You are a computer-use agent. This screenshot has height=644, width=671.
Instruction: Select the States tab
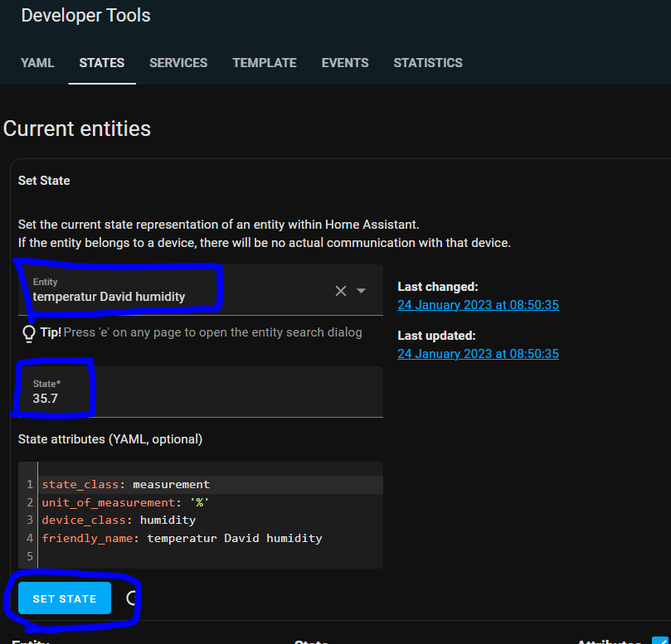(102, 63)
